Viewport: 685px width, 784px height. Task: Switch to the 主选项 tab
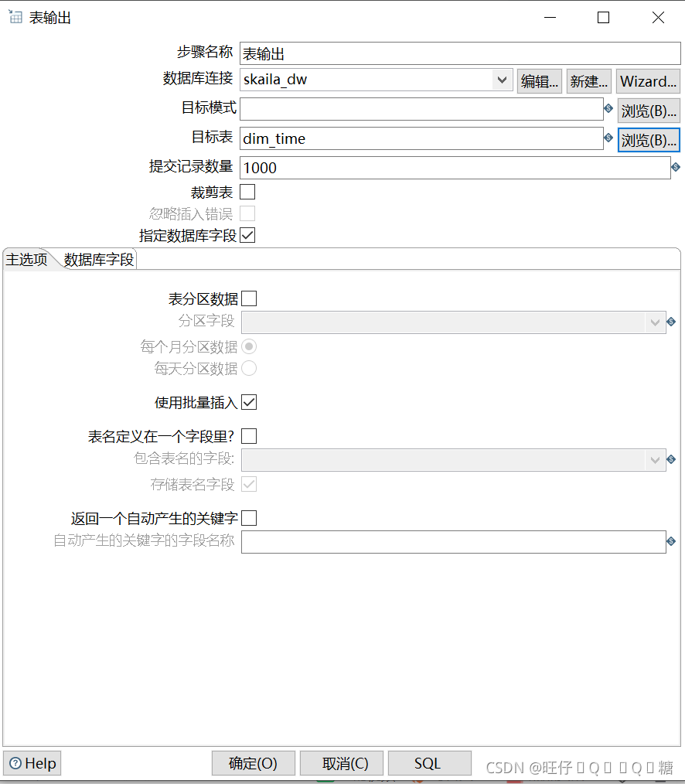26,260
